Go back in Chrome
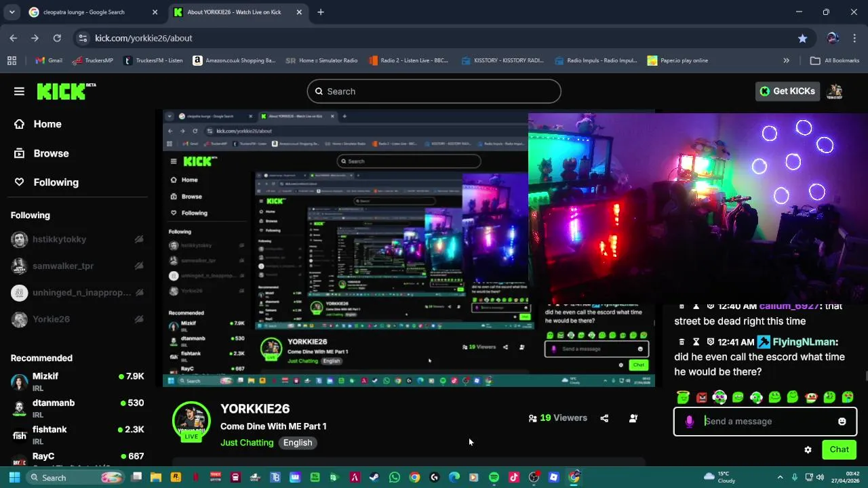 14,39
